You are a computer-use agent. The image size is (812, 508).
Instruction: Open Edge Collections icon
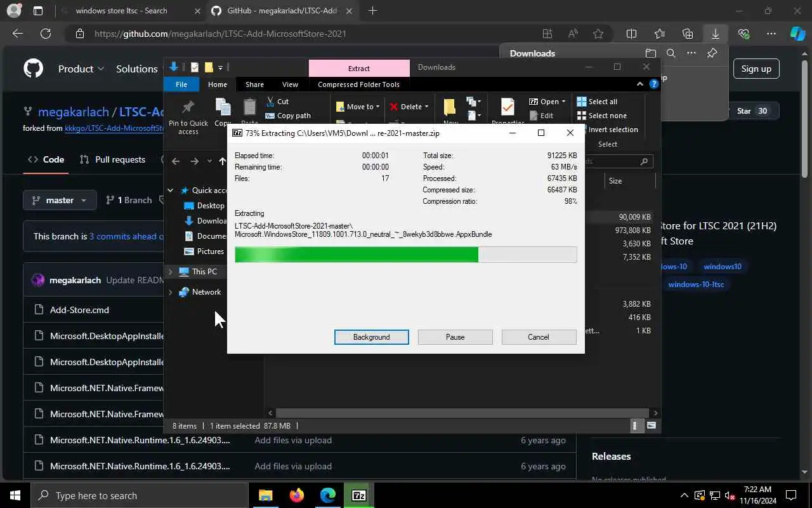687,34
